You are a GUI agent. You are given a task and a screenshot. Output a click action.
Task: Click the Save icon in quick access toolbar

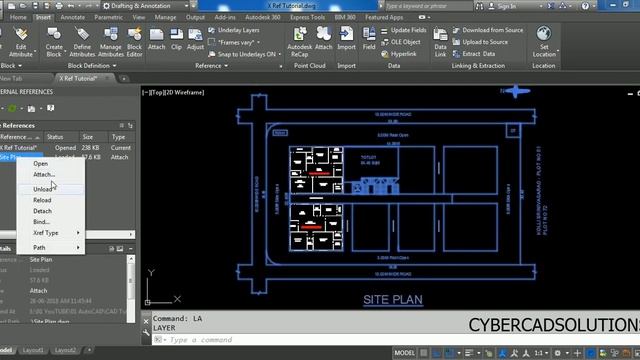36,6
